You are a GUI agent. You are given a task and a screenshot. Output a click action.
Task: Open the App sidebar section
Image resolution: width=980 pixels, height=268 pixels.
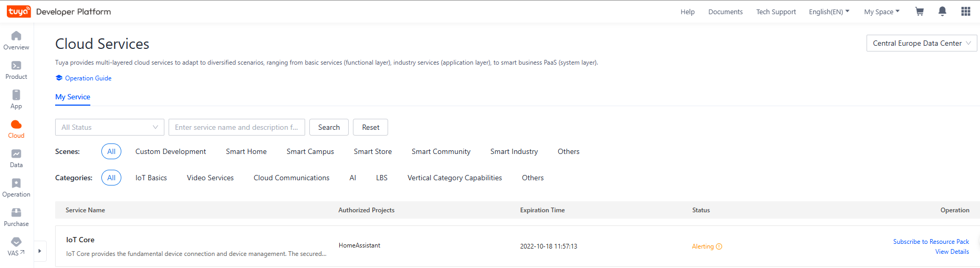click(x=16, y=99)
